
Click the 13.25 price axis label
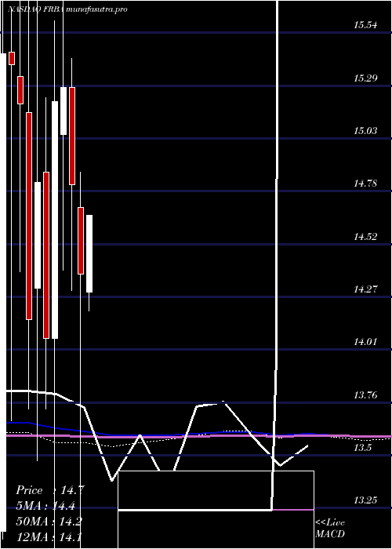[x=365, y=500]
